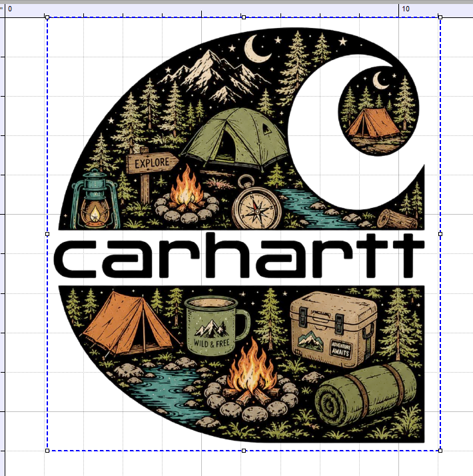Click the middle-right selection handle
The image size is (473, 476).
440,234
